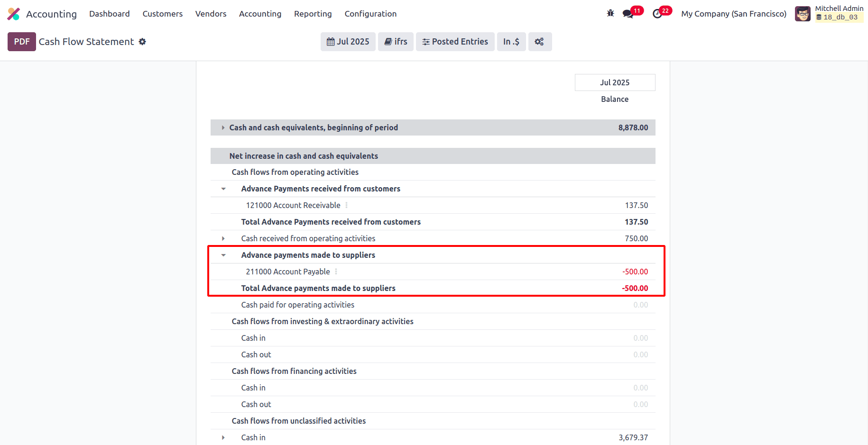Viewport: 868px width, 445px height.
Task: Click Total Advance Payments received from customers
Action: 331,222
